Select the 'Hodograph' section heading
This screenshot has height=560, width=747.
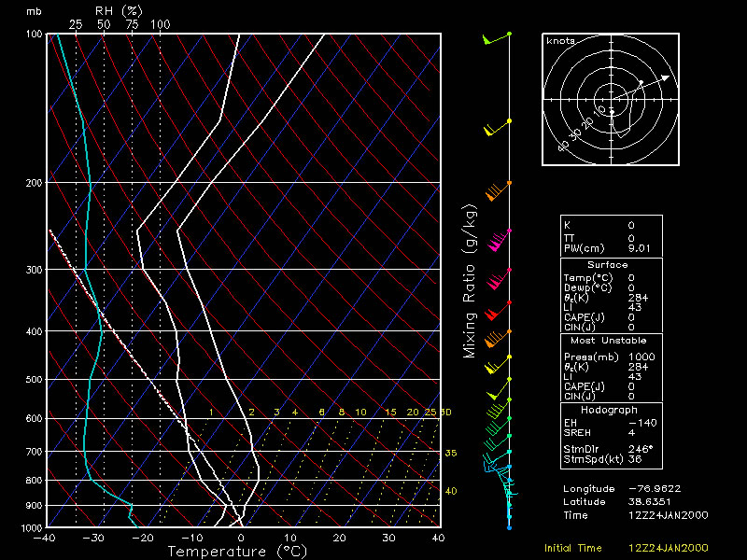click(609, 410)
